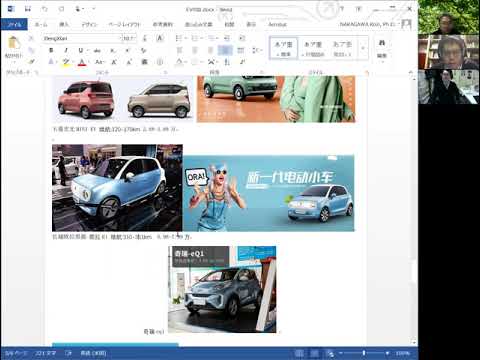
Task: Switch to Read Mode view
Action: coord(299,353)
